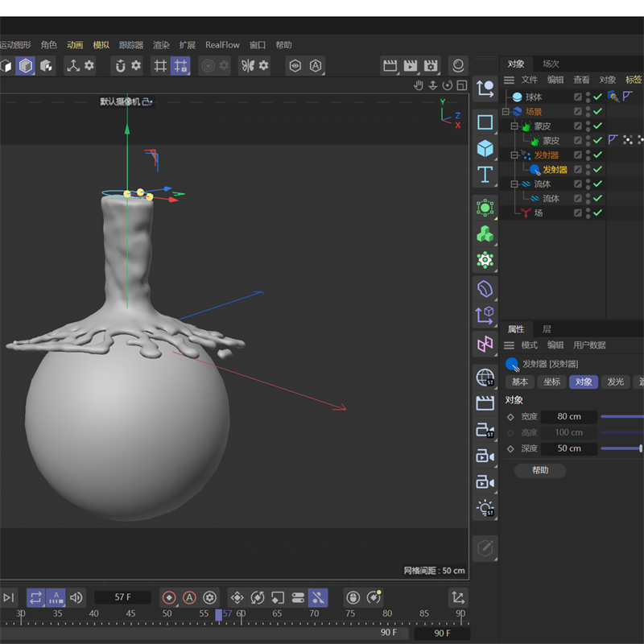Collapse the 发射器 parent group
This screenshot has width=644, height=644.
coord(514,155)
